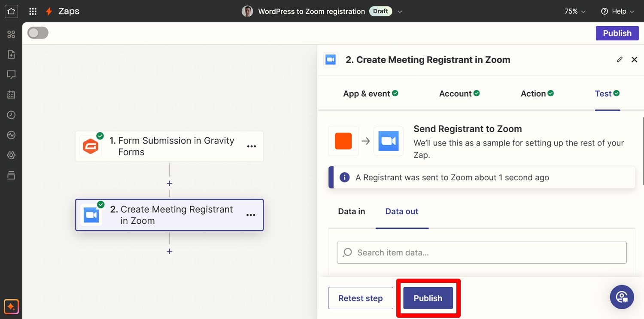
Task: Open the calendar sidebar icon
Action: (x=11, y=95)
